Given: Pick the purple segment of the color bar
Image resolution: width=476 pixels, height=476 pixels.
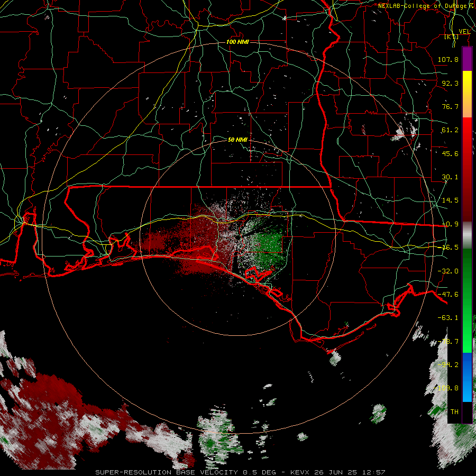Looking at the screenshot, I should pyautogui.click(x=467, y=59).
